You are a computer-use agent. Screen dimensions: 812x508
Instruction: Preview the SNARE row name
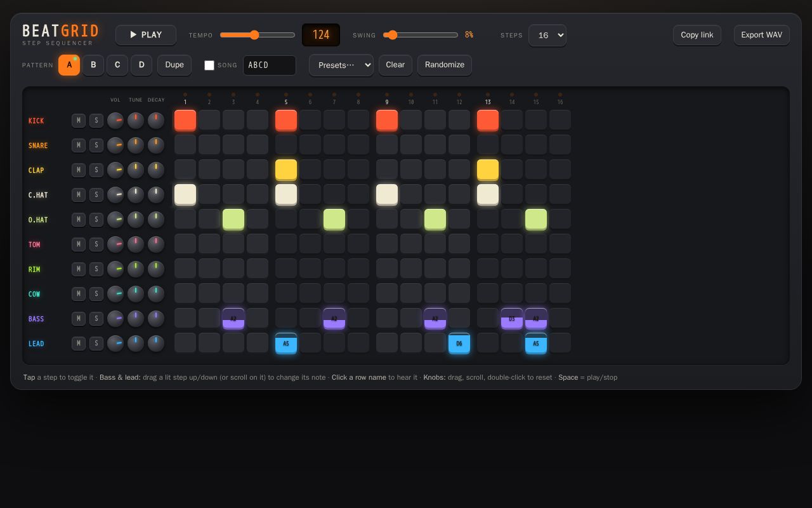coord(38,145)
